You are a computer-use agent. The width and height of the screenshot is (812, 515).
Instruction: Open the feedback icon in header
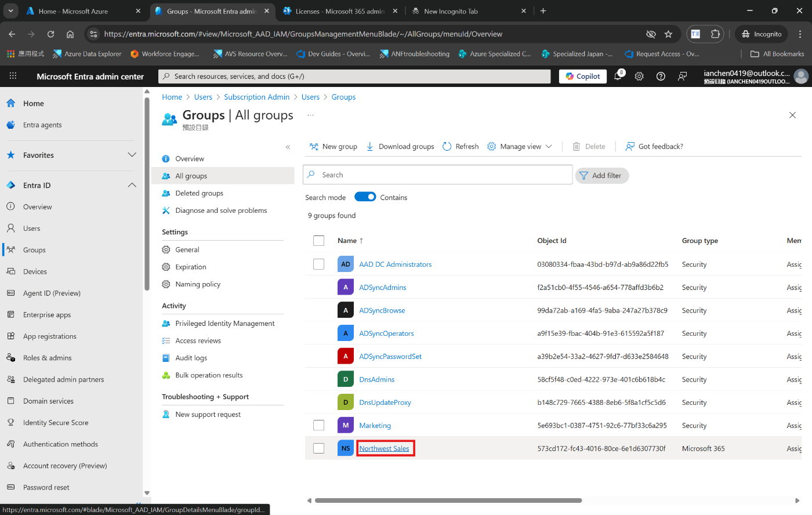[x=683, y=76]
